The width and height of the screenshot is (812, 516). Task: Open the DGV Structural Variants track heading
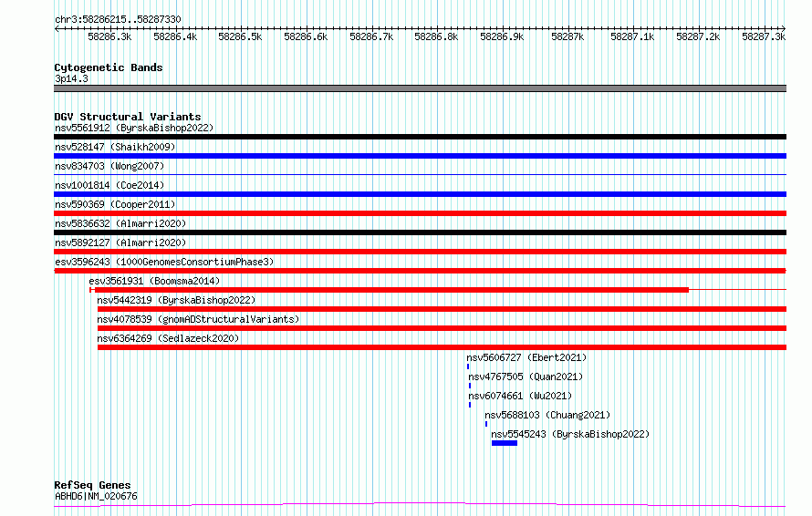[128, 117]
